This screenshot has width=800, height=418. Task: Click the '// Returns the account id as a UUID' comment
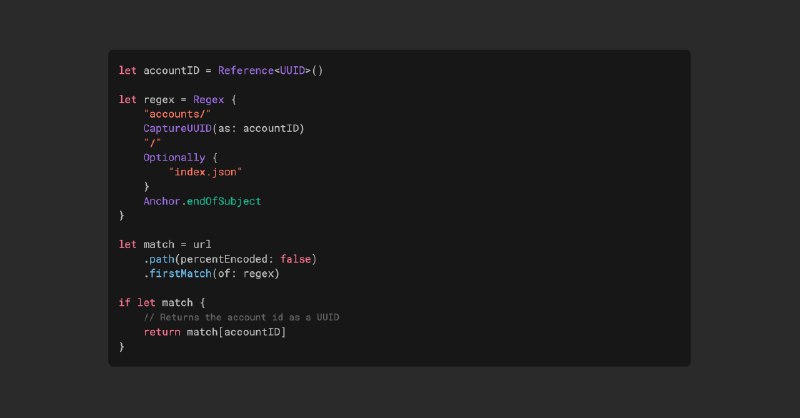(241, 317)
